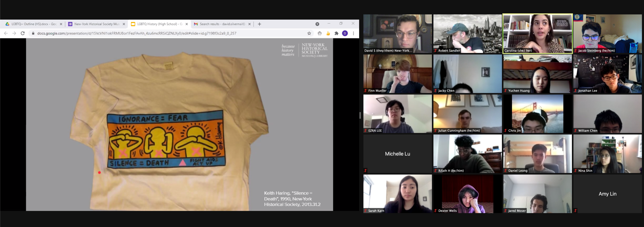Image resolution: width=644 pixels, height=227 pixels.
Task: Expand the tab search dropdown arrow
Action: pos(317,24)
